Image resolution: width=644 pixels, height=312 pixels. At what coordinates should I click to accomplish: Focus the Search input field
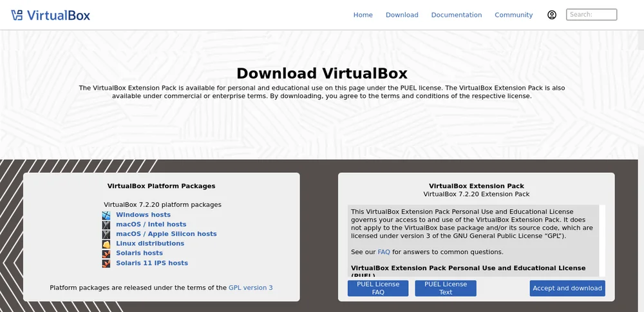591,14
